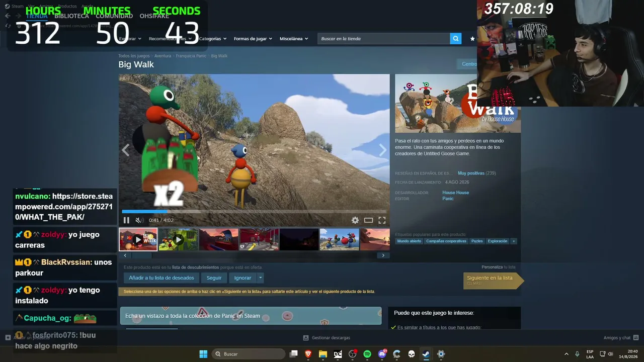Click the Seguir button
Screen dimensions: 644x362
coord(214,278)
